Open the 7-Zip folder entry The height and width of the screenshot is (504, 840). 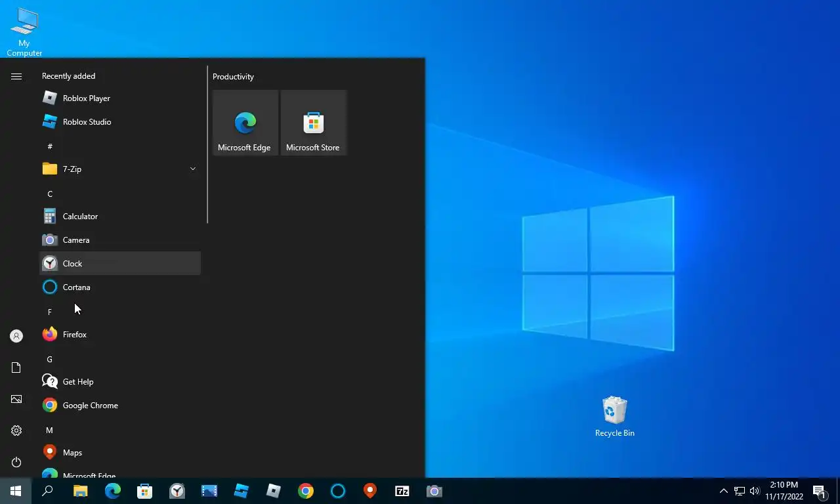(x=120, y=169)
